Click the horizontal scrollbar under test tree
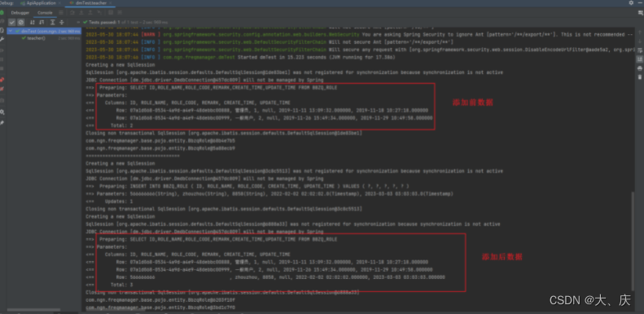The height and width of the screenshot is (314, 644). 33,310
